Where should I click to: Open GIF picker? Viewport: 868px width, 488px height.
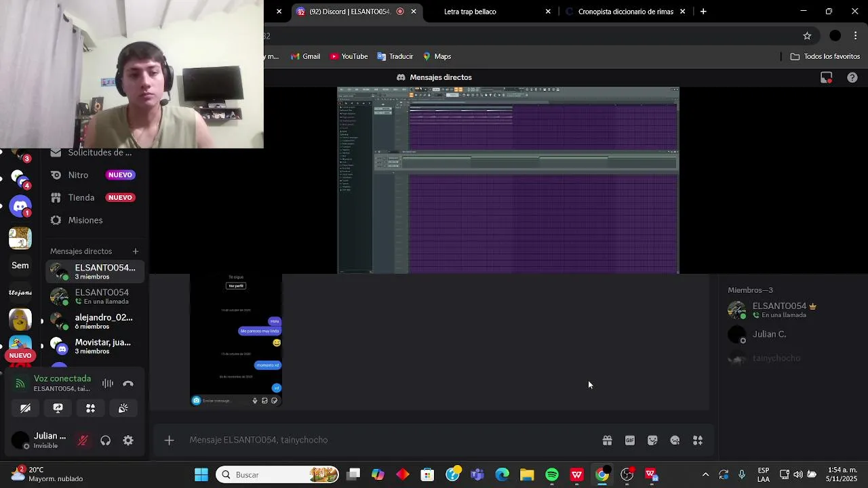click(x=630, y=441)
